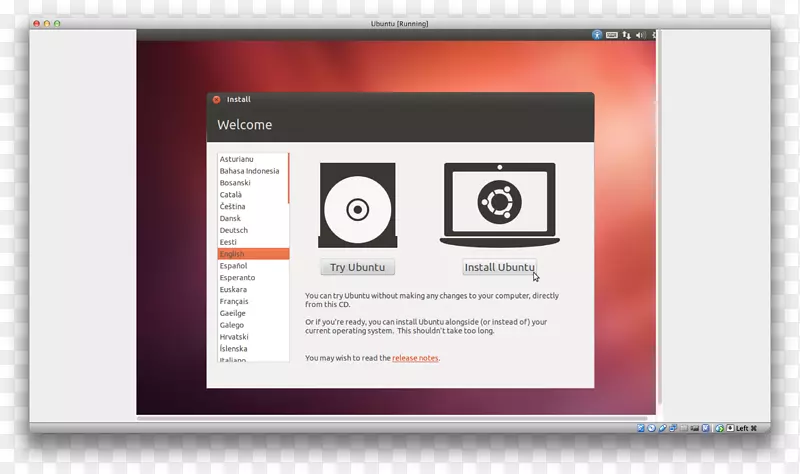
Task: Pick Gaeilge in the language list
Action: click(x=253, y=313)
